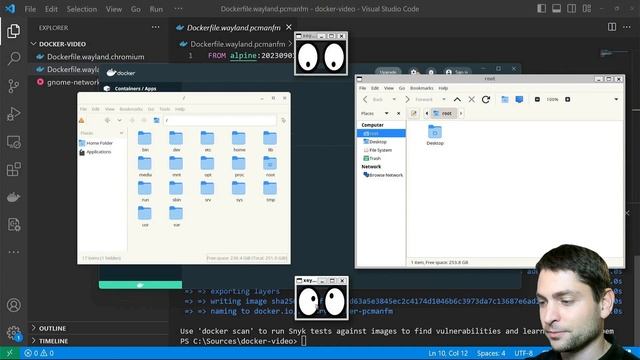Viewport: 640px width, 360px height.
Task: Show errors and warnings in the status bar
Action: point(39,353)
